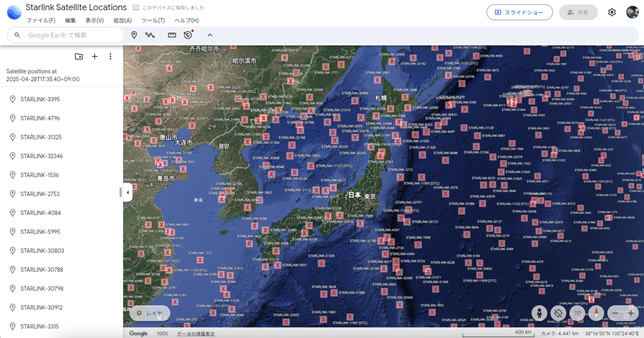Click the 東京 label on the map
The width and height of the screenshot is (644, 338).
(x=370, y=197)
